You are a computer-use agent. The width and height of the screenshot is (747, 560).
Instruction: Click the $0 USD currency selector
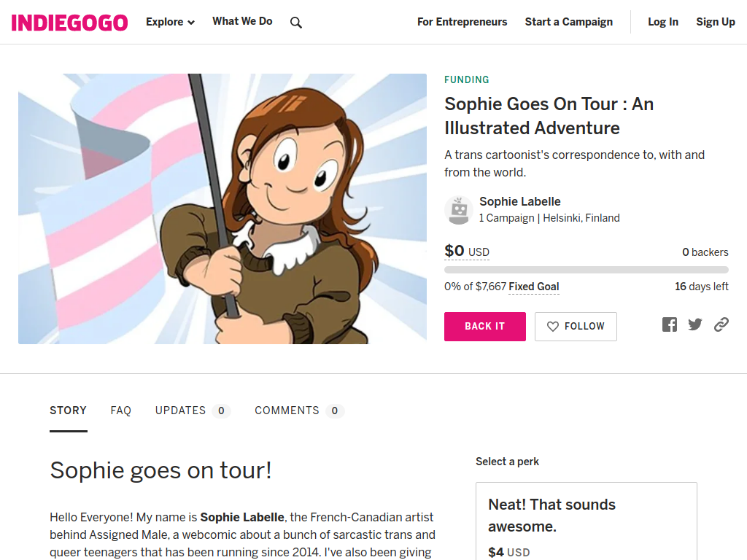[467, 251]
